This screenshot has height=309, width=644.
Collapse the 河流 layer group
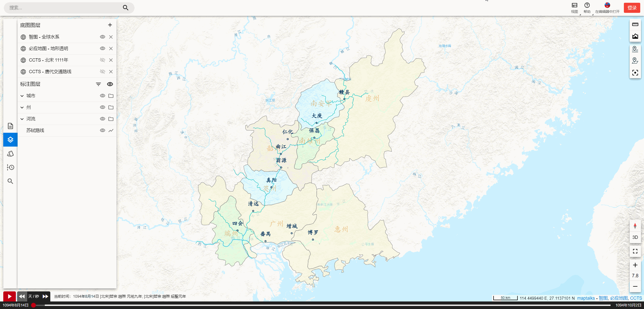click(x=22, y=119)
